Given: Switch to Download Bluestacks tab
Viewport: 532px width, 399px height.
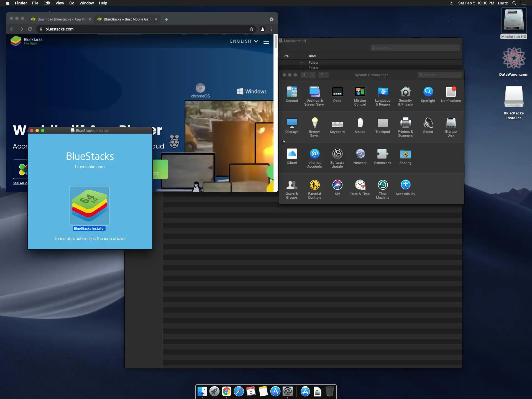Looking at the screenshot, I should (61, 19).
